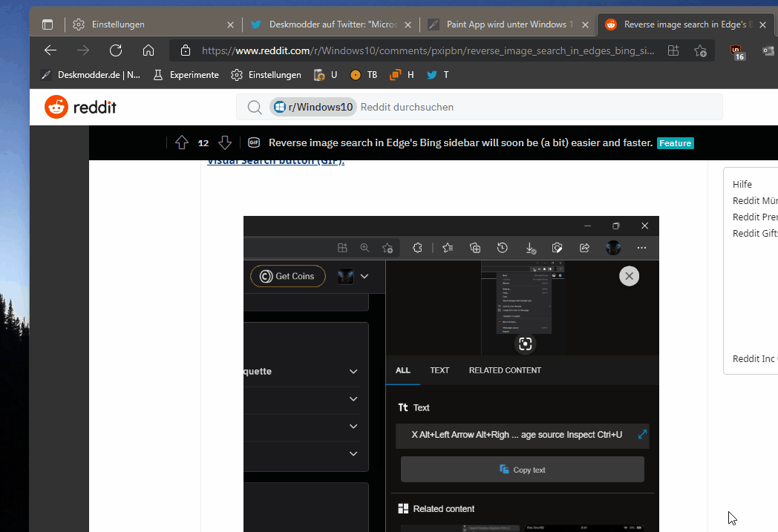Add this page to favorites star icon
Viewport: 778px width, 532px height.
pyautogui.click(x=701, y=50)
